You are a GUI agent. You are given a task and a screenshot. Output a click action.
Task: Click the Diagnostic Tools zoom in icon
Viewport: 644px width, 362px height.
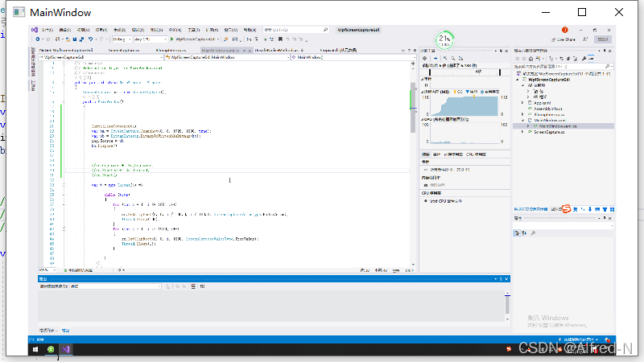pos(453,59)
